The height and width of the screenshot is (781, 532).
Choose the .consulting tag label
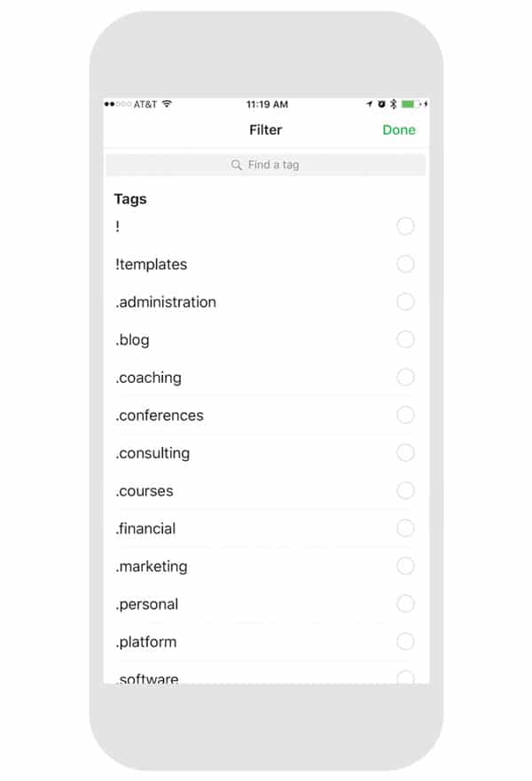point(153,453)
